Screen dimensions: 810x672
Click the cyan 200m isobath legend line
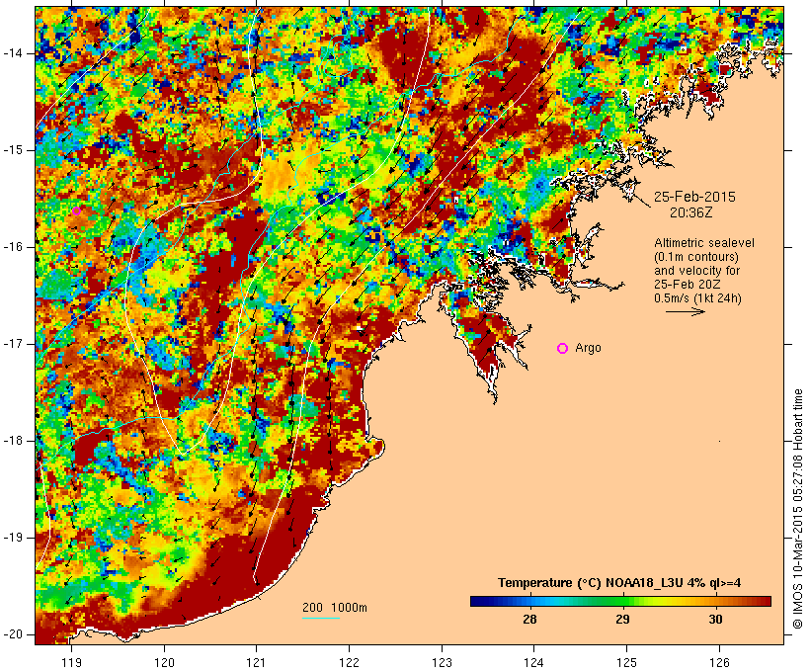click(x=321, y=618)
